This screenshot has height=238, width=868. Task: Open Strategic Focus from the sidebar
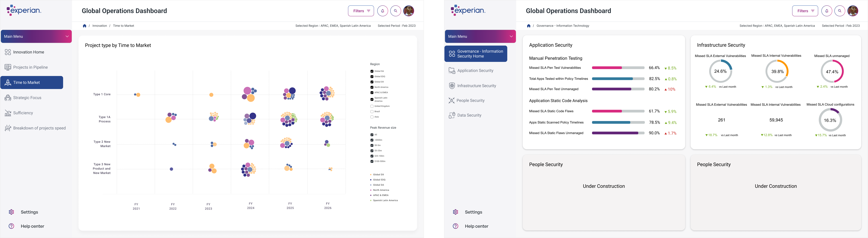pyautogui.click(x=27, y=98)
